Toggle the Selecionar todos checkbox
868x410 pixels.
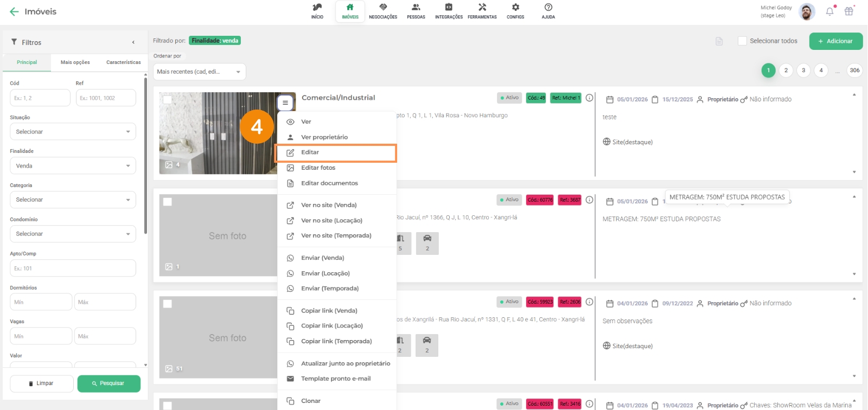click(743, 41)
